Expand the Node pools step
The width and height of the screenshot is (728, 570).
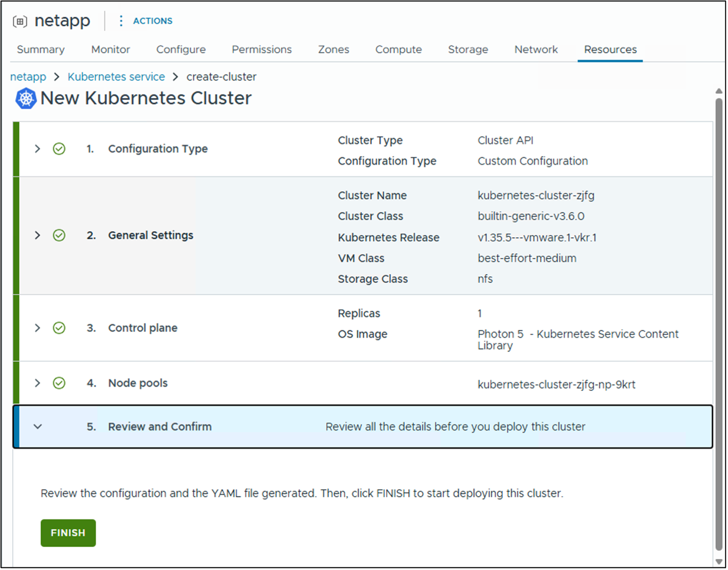(37, 383)
